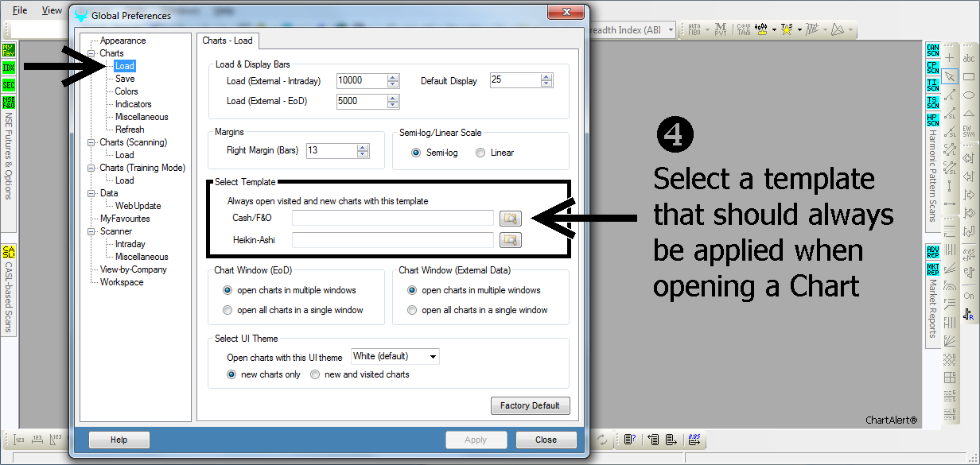This screenshot has height=465, width=980.
Task: Select WebUpdate under Data in tree
Action: pos(138,206)
